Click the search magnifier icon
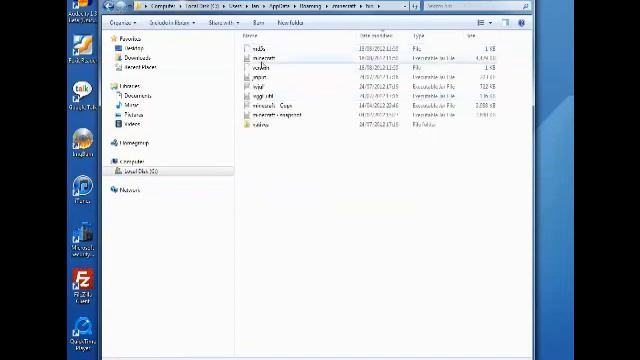This screenshot has height=360, width=640. click(x=525, y=6)
